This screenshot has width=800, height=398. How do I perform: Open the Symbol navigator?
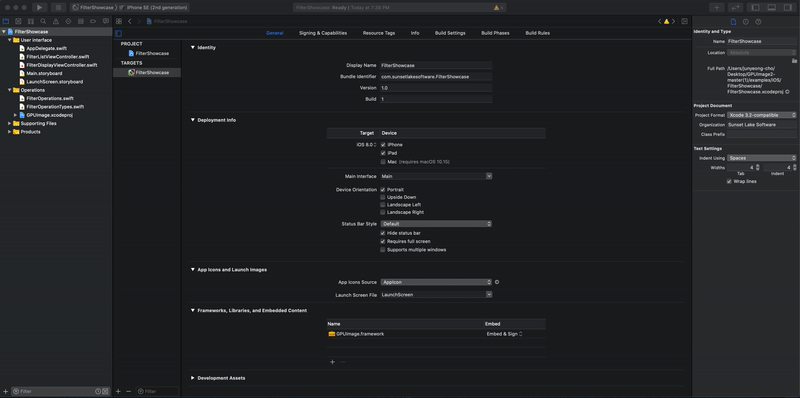point(31,21)
